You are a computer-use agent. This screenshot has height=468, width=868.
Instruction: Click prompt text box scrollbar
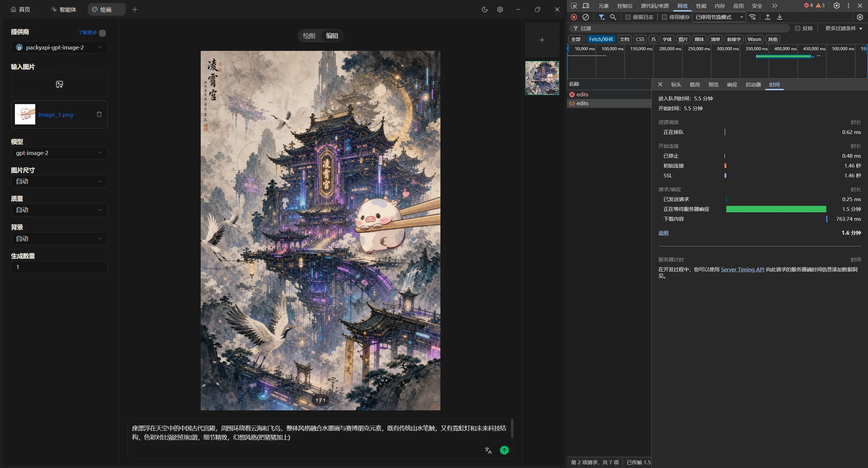512,428
